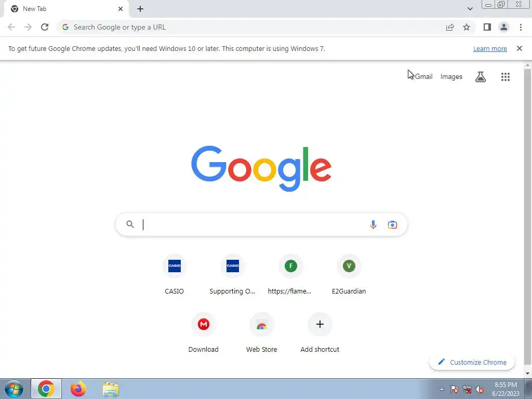Open Chrome three-dot menu
Viewport: 532px width, 399px height.
pos(521,27)
